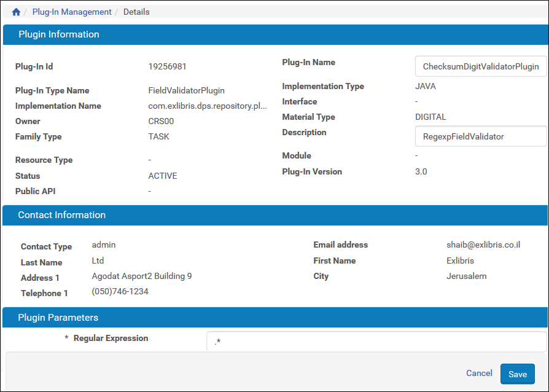
Task: Click the Plug-In Id value 19256981
Action: 168,66
